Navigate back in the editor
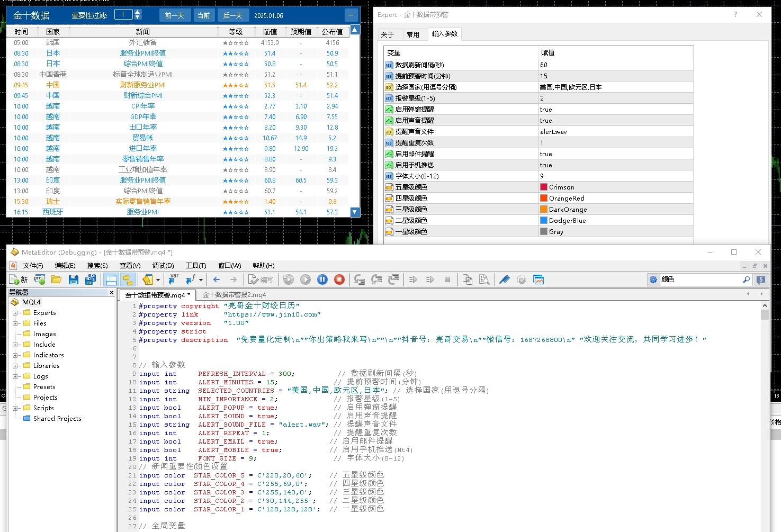Screen dimensions: 781x532 tap(217, 279)
